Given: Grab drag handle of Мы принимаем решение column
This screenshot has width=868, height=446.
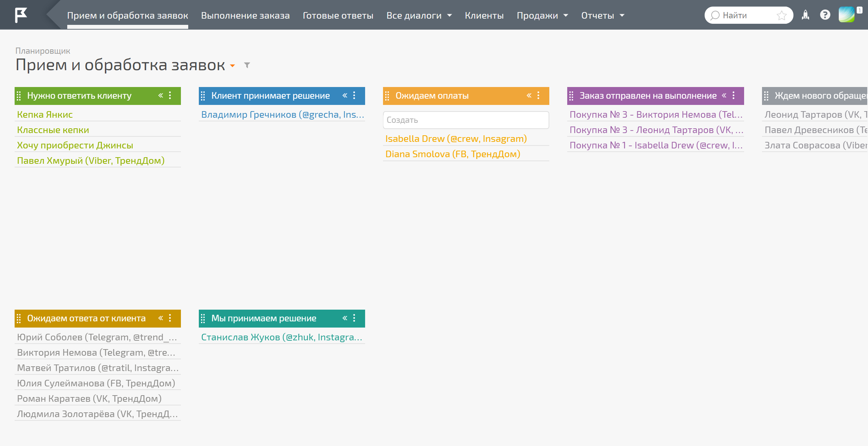Looking at the screenshot, I should tap(203, 318).
